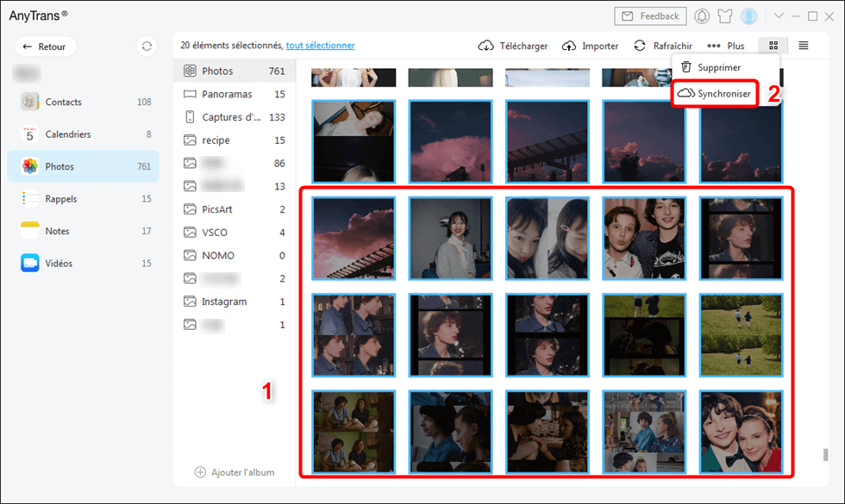
Task: Click the Rappels reminders icon
Action: pyautogui.click(x=29, y=199)
